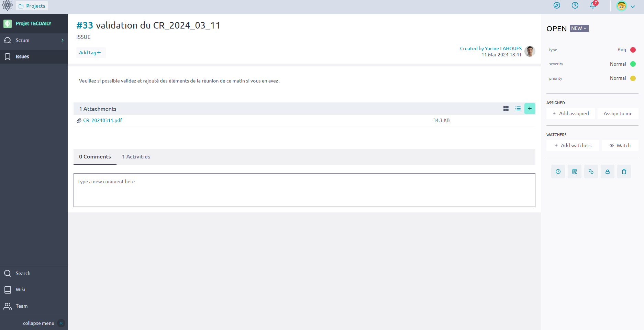
Task: Block this issue with the lock icon
Action: coord(607,172)
